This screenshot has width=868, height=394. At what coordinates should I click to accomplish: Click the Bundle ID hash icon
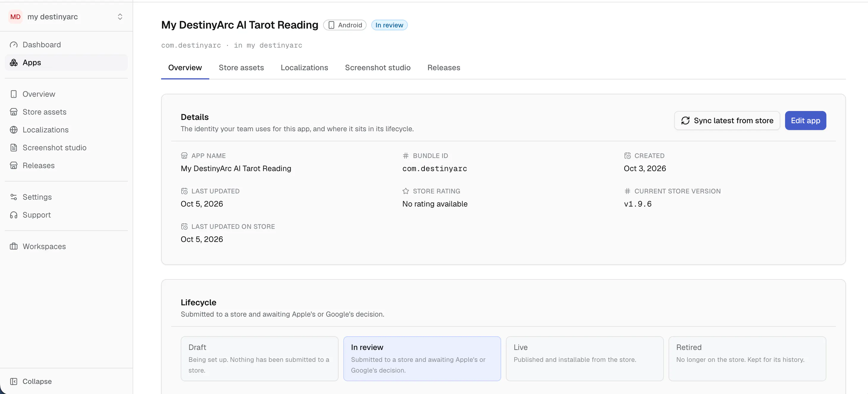[406, 156]
